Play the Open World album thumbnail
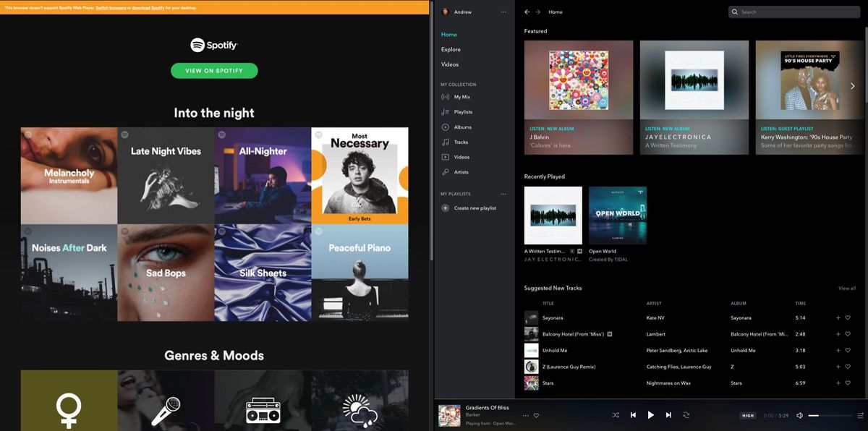Viewport: 868px width, 431px height. [x=618, y=214]
